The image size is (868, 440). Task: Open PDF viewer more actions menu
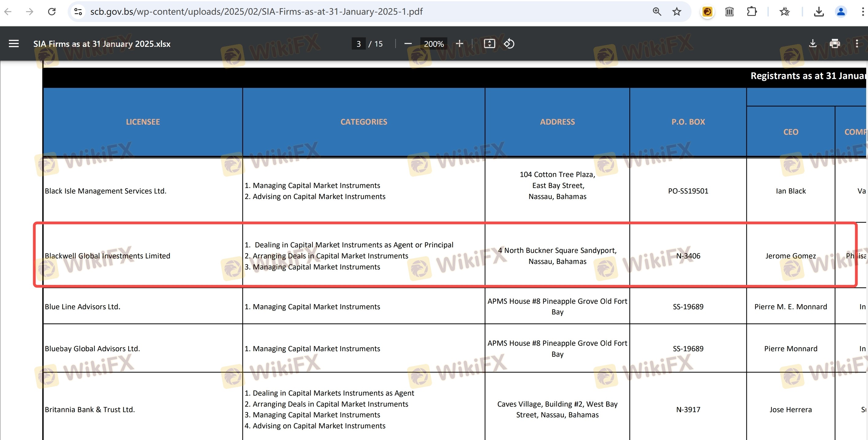click(857, 43)
